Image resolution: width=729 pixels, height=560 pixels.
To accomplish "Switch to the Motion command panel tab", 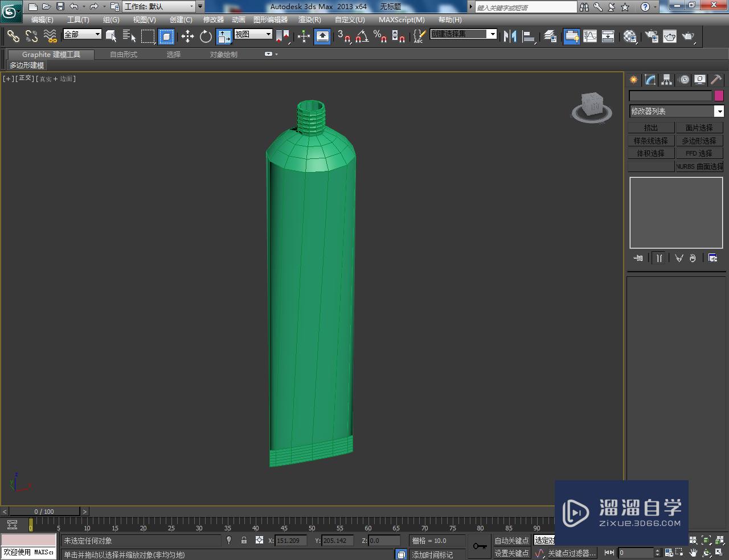I will click(684, 80).
